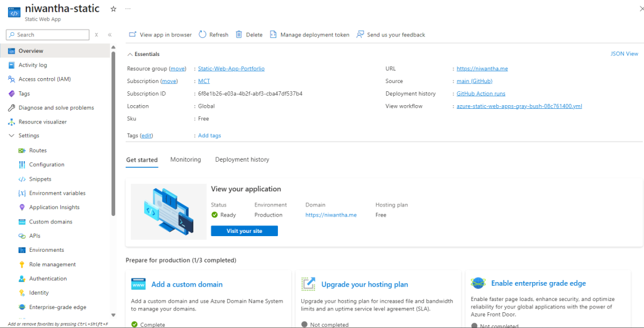Click in the sidebar Search field
644x328 pixels.
point(50,35)
